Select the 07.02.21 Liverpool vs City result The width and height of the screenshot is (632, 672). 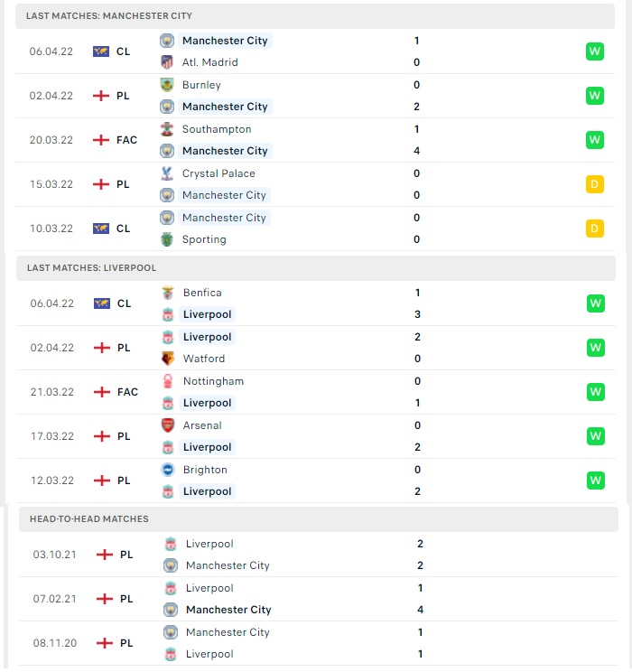point(319,599)
